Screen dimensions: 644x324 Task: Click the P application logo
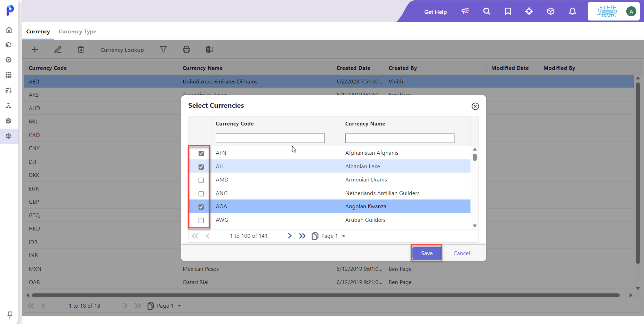tap(10, 10)
